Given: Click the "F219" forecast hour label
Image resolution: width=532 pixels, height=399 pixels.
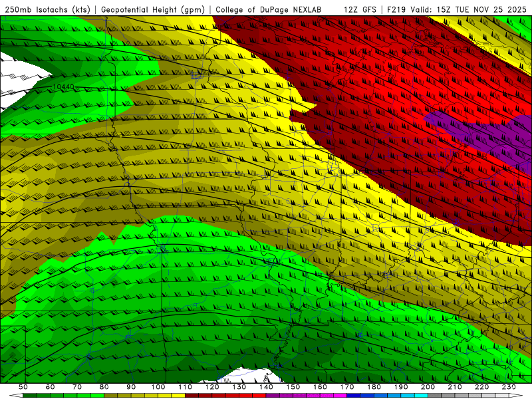Looking at the screenshot, I should (x=396, y=10).
